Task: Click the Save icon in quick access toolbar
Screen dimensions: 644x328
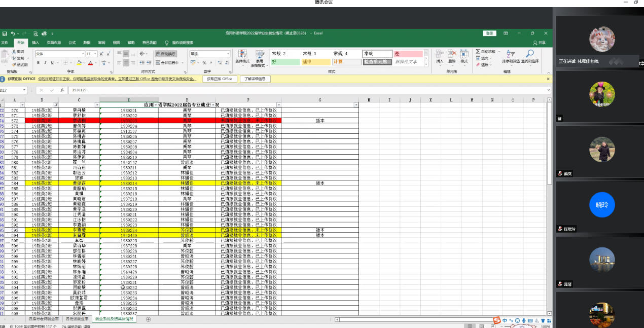Action: tap(4, 33)
